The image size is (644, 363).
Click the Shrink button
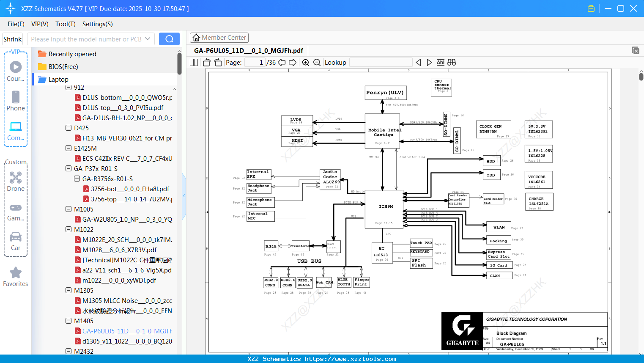pos(13,39)
